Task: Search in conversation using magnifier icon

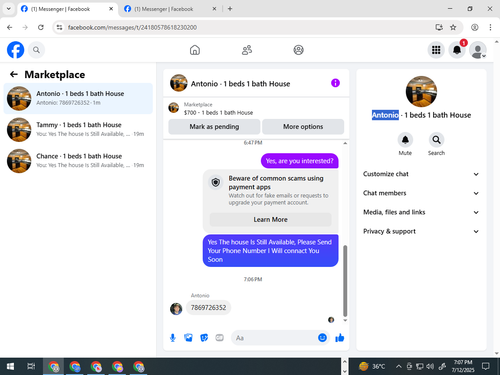Action: (x=436, y=140)
